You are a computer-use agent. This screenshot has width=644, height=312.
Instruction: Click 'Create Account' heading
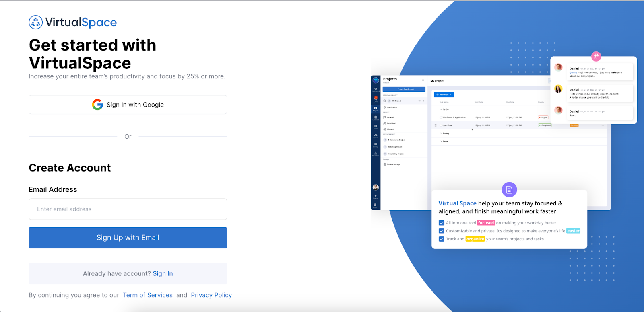pyautogui.click(x=70, y=168)
